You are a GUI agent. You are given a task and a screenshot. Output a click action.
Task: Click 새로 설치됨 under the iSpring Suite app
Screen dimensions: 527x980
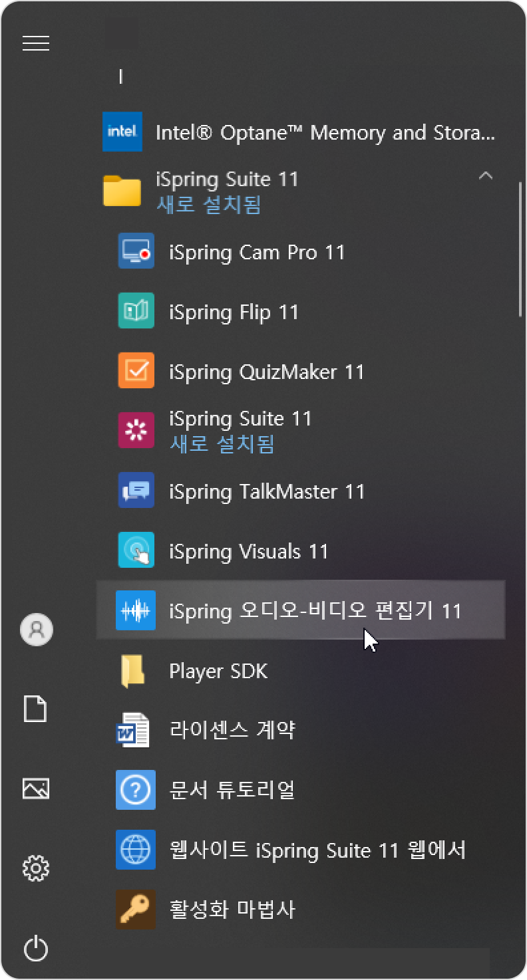(222, 443)
